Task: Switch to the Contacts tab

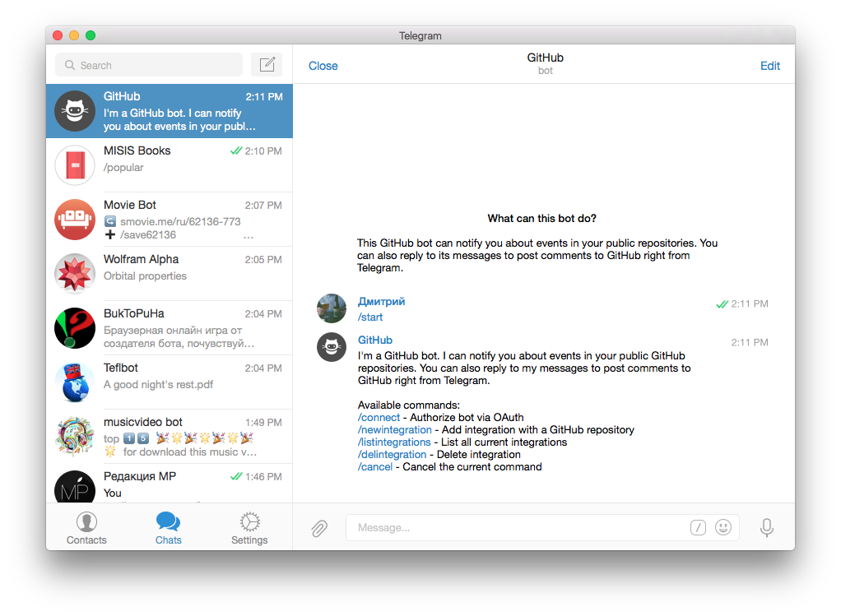Action: click(86, 527)
